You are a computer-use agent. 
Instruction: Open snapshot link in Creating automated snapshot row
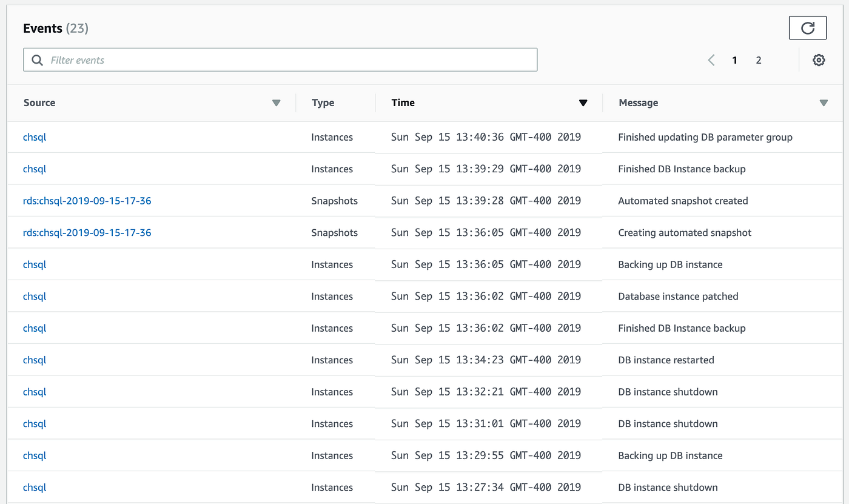87,232
